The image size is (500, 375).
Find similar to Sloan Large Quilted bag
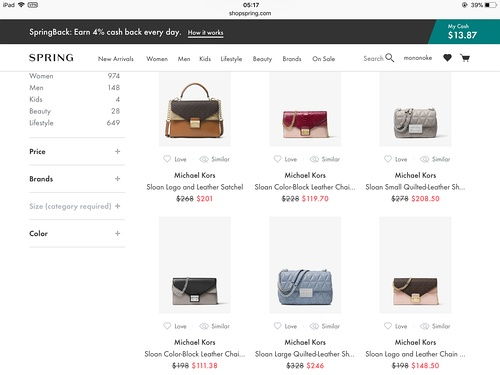coord(325,326)
